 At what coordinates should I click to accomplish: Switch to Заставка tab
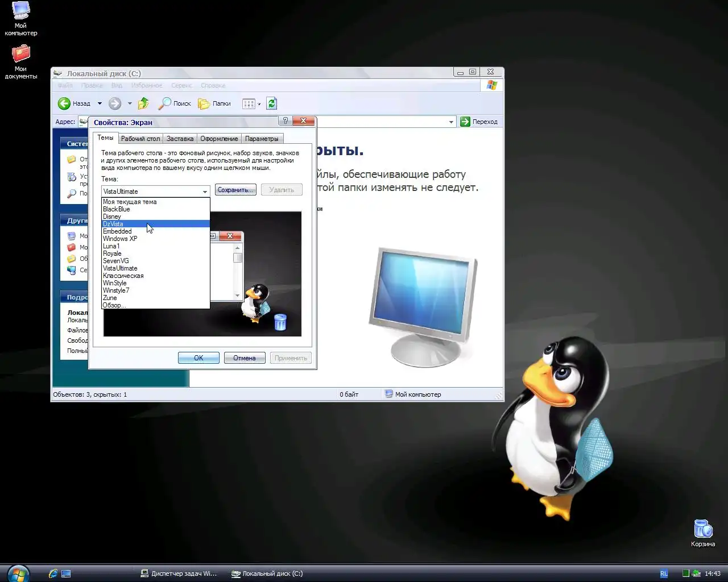[180, 139]
